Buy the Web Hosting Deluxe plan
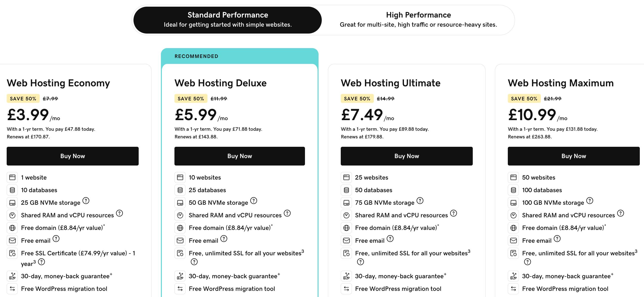The image size is (644, 297). click(x=240, y=156)
